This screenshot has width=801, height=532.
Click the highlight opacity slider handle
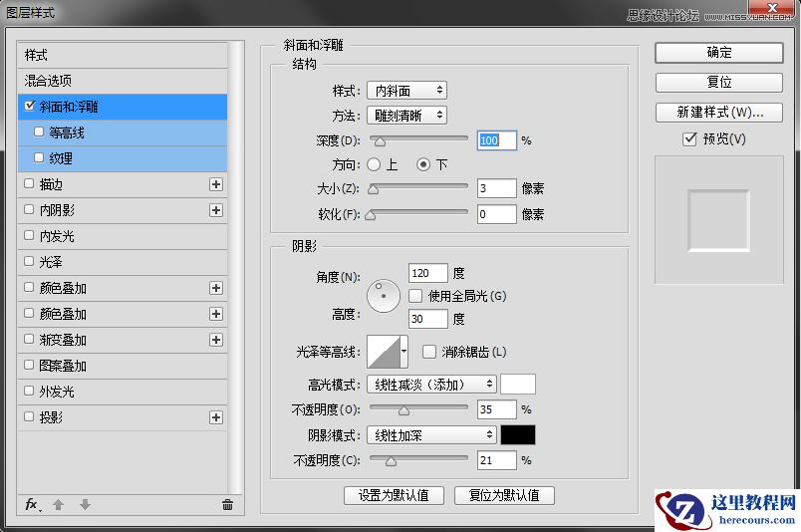click(x=403, y=410)
